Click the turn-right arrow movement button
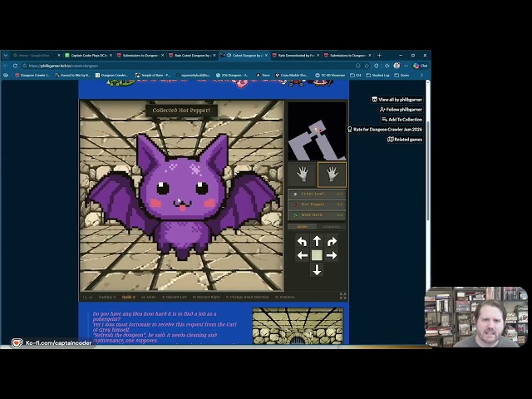The height and width of the screenshot is (399, 532). pos(332,242)
